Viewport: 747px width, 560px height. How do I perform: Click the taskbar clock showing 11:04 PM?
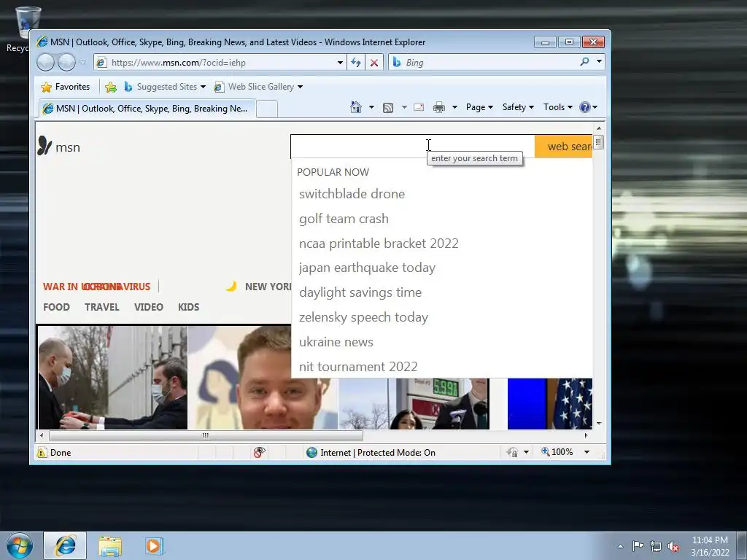tap(710, 546)
